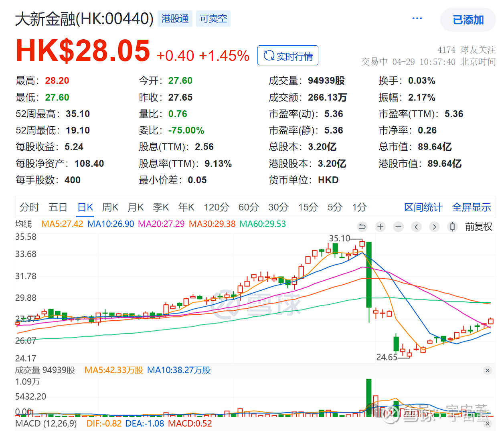Switch to the 15分 interval tab

pyautogui.click(x=308, y=207)
